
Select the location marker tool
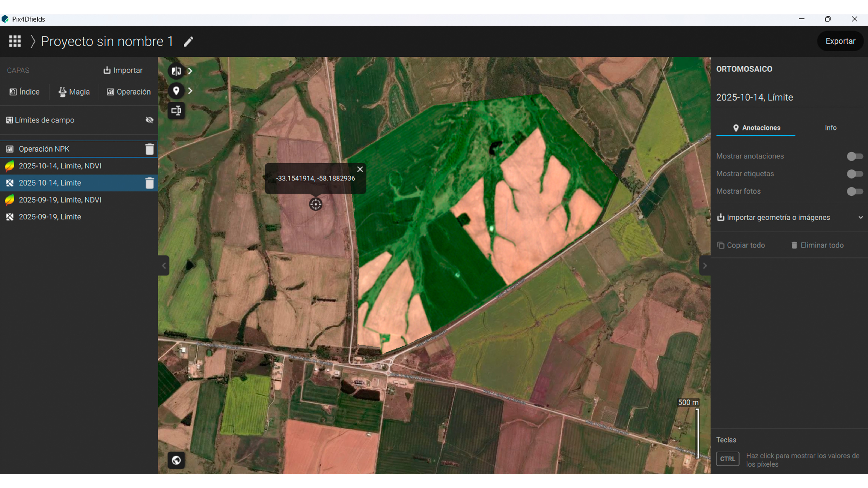tap(176, 91)
